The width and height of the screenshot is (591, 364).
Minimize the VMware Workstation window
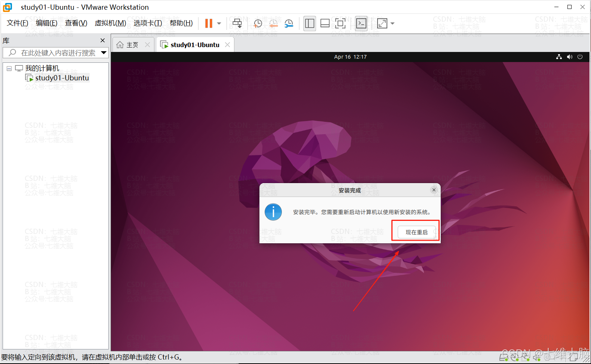[556, 7]
